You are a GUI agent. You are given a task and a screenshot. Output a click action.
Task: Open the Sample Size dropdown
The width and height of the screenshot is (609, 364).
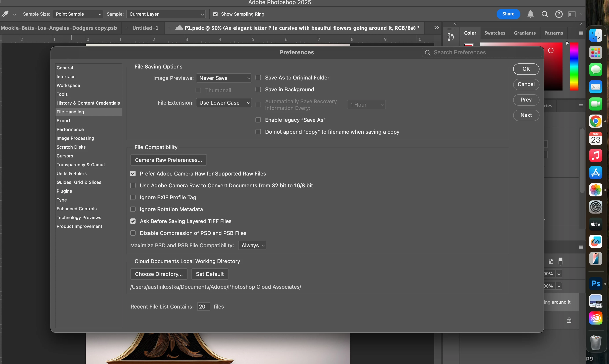pos(78,14)
